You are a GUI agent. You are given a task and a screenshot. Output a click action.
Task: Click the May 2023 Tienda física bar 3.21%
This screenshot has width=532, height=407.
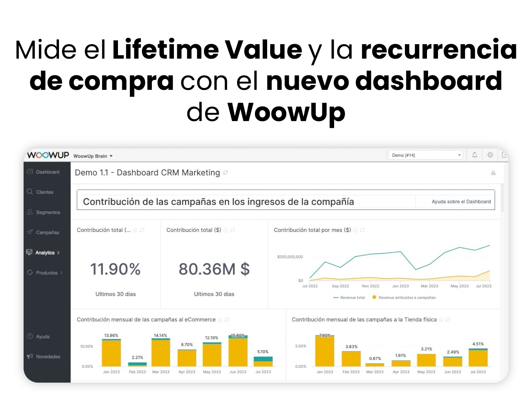(x=426, y=360)
